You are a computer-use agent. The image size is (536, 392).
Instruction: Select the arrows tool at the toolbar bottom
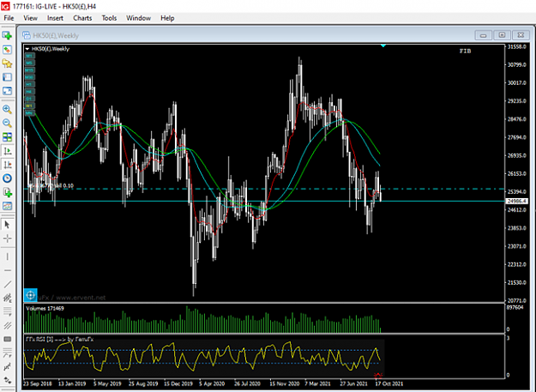(7, 380)
